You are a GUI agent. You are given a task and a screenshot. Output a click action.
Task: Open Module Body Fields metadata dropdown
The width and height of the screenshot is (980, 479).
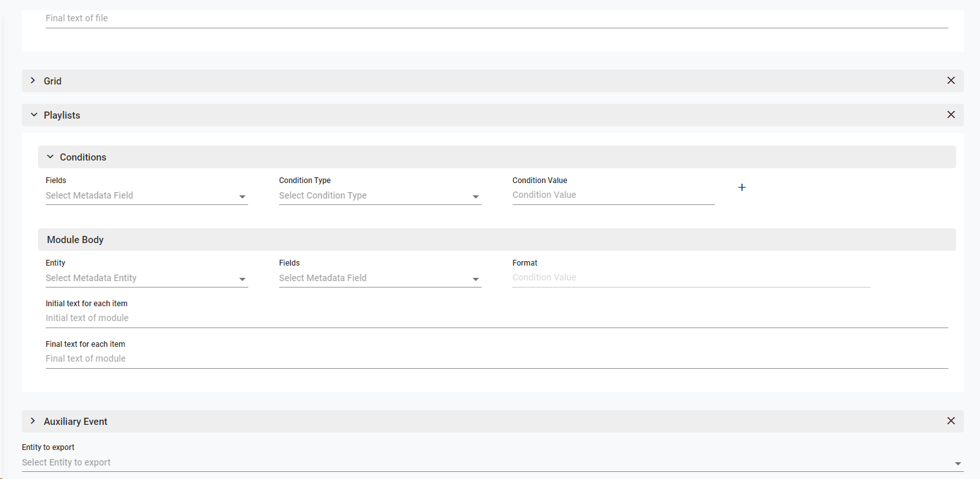click(380, 279)
